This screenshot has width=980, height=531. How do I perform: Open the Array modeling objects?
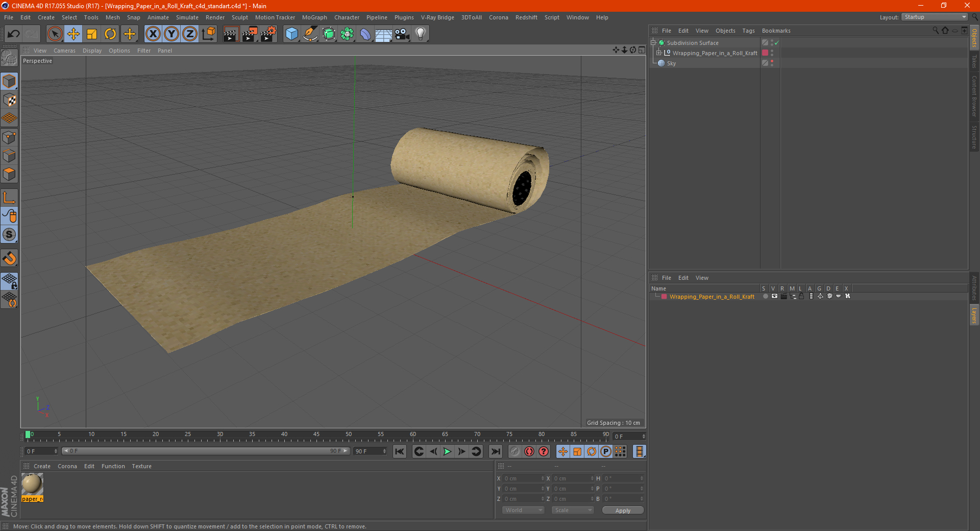pos(347,34)
